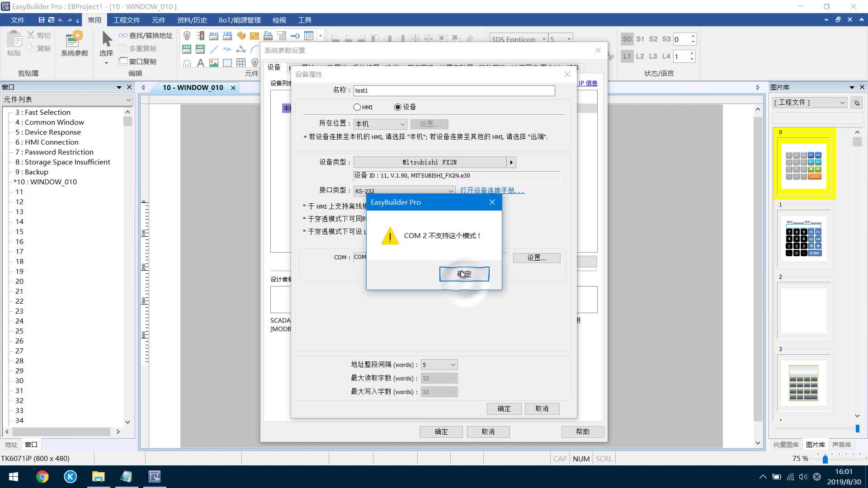This screenshot has height=488, width=868.
Task: Open the 打开设备连接手册 link
Action: pos(492,191)
